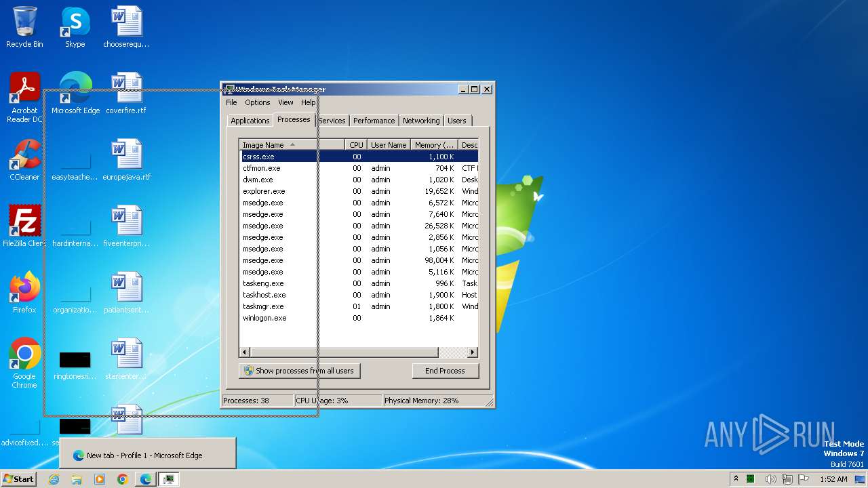Open the Options menu in Task Manager

[258, 102]
